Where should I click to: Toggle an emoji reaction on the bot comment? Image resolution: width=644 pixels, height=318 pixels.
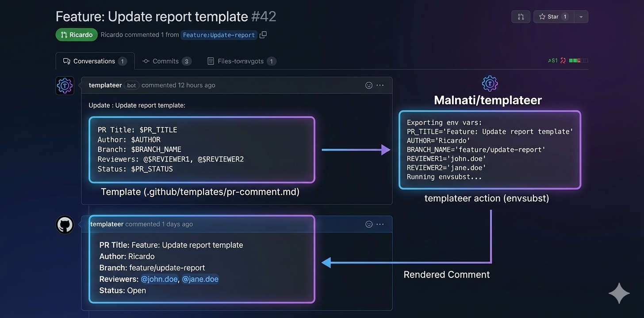pos(369,85)
